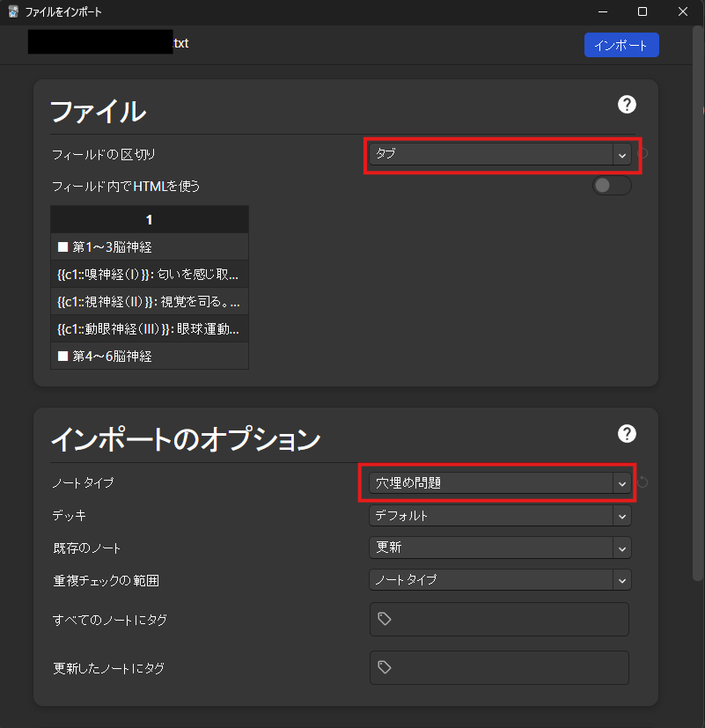Click the Anki app icon in the title bar

point(12,11)
